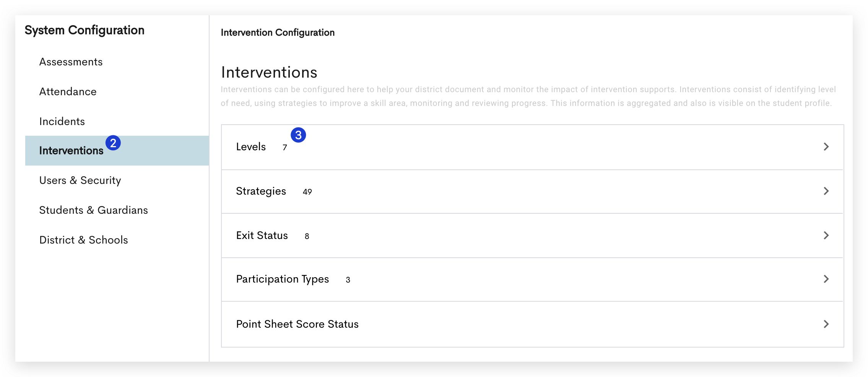Open the Exit Status label

(x=262, y=236)
